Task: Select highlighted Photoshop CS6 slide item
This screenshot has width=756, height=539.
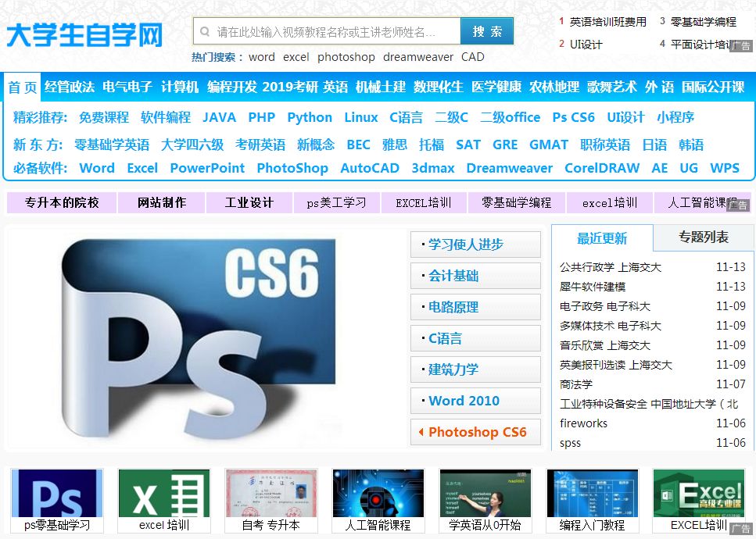Action: pyautogui.click(x=475, y=432)
